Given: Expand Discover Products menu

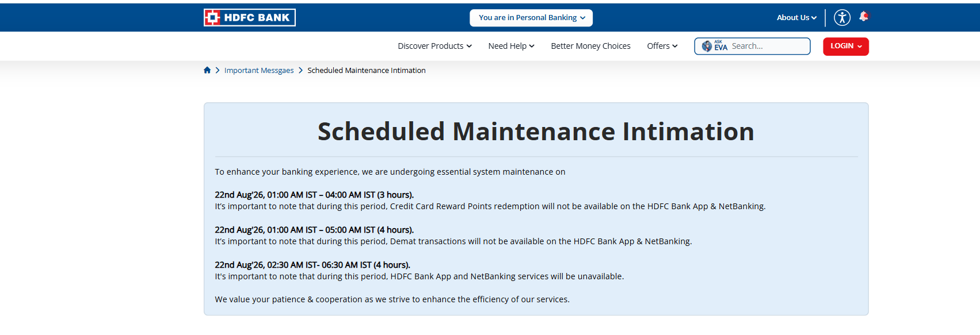Looking at the screenshot, I should pos(434,46).
